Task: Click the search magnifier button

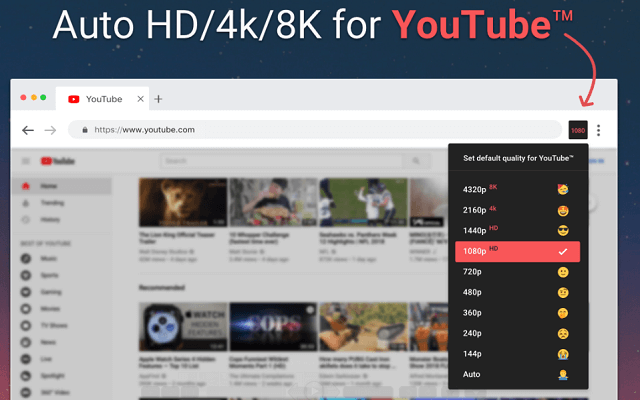Action: [x=416, y=161]
